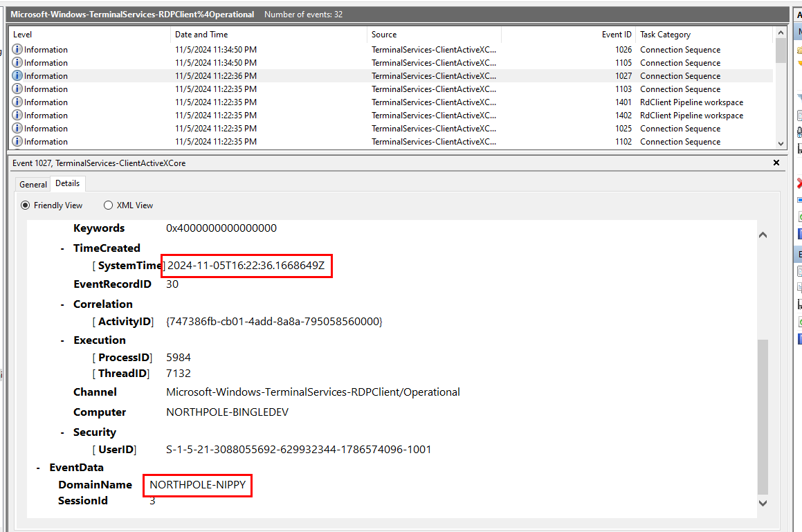
Task: Click the event list scrollbar down arrow
Action: [781, 144]
